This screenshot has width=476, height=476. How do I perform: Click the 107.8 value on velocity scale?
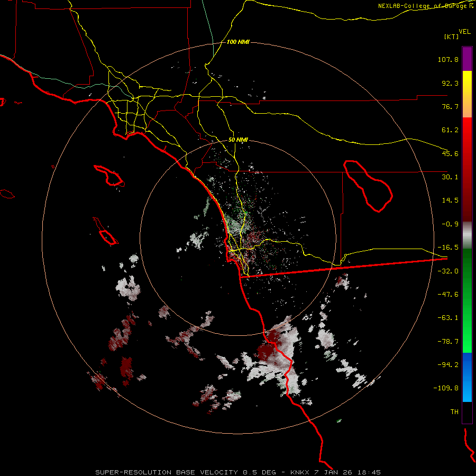448,59
